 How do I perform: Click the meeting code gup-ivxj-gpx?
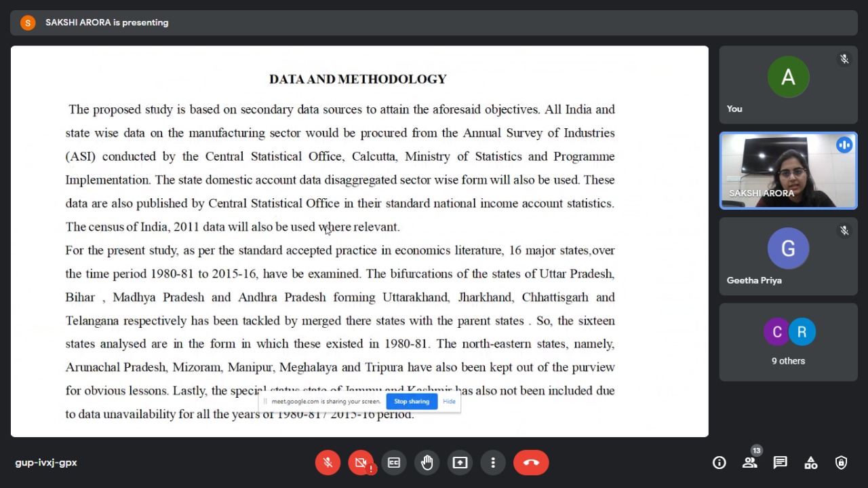click(46, 463)
